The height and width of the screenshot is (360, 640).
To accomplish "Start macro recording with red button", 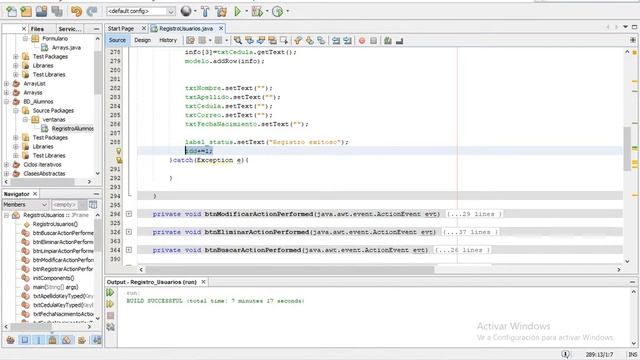I will coord(362,40).
